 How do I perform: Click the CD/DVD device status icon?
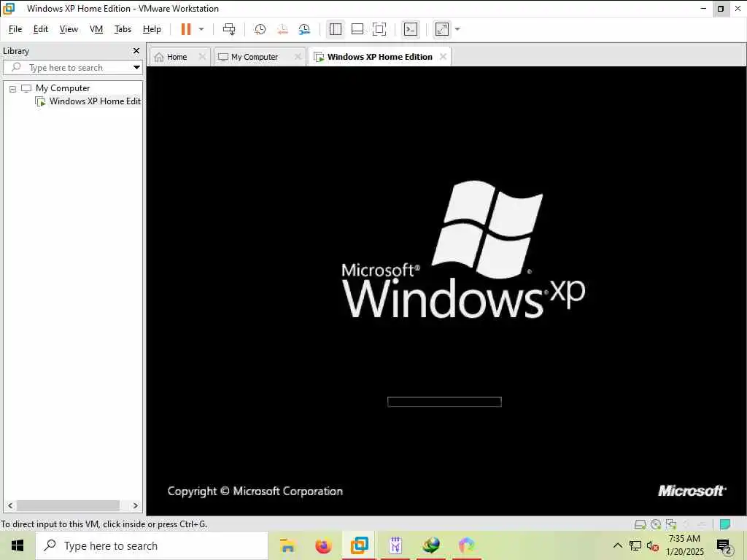[656, 524]
